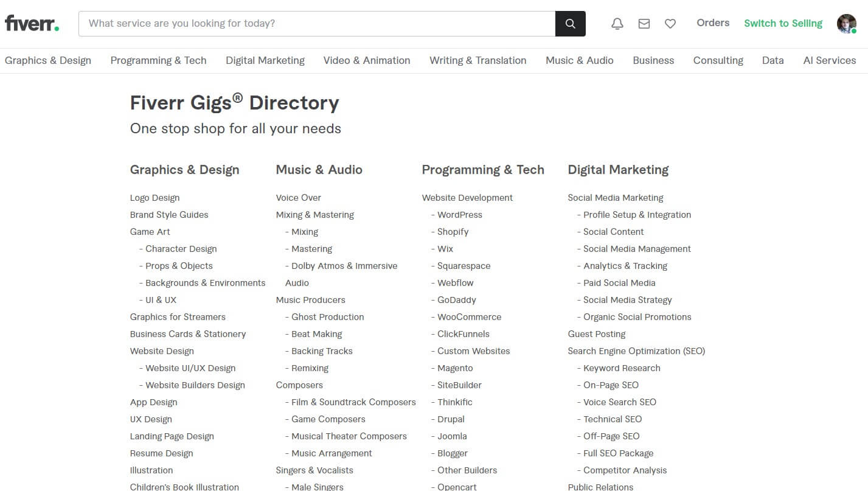
Task: Open Voice Over link
Action: (x=299, y=198)
